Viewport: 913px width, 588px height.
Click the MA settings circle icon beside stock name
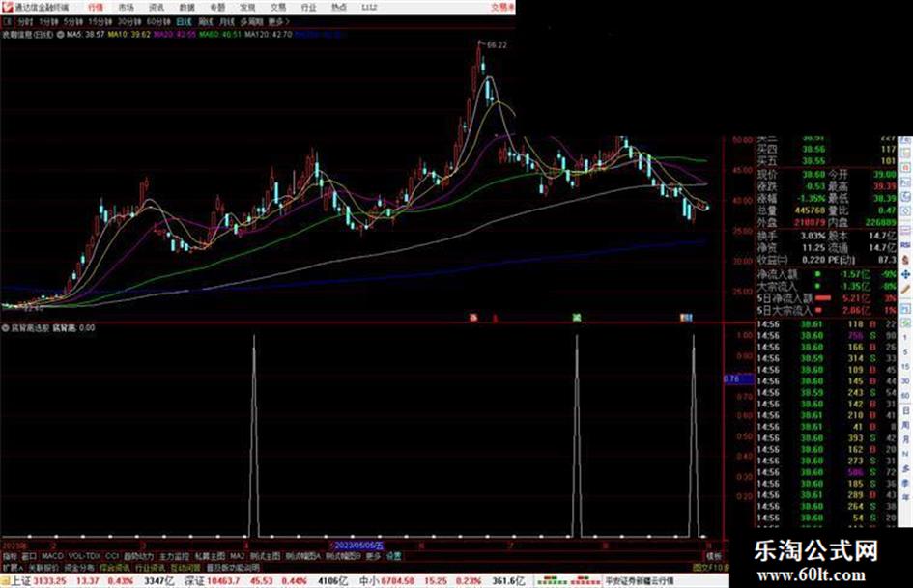(x=61, y=35)
